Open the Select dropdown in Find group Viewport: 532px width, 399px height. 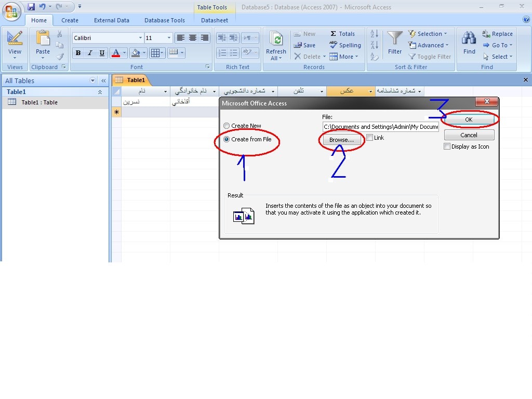pyautogui.click(x=497, y=57)
